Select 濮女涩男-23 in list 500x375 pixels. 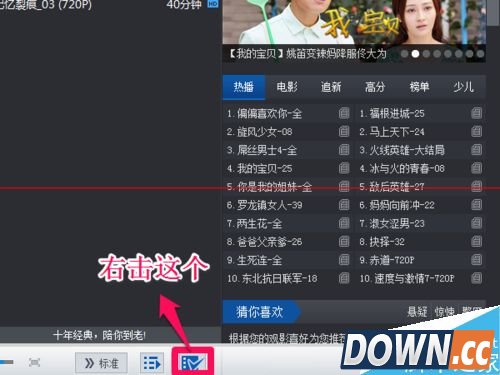click(x=392, y=224)
